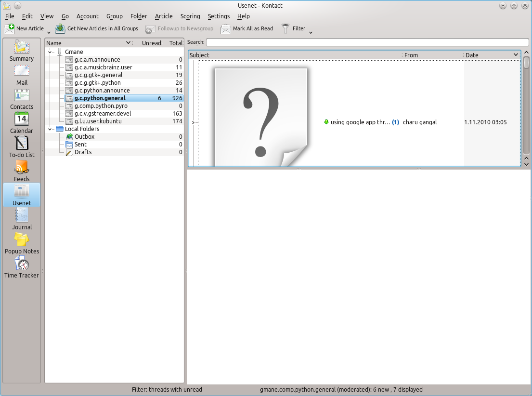Open the Scoring menu

pos(190,16)
